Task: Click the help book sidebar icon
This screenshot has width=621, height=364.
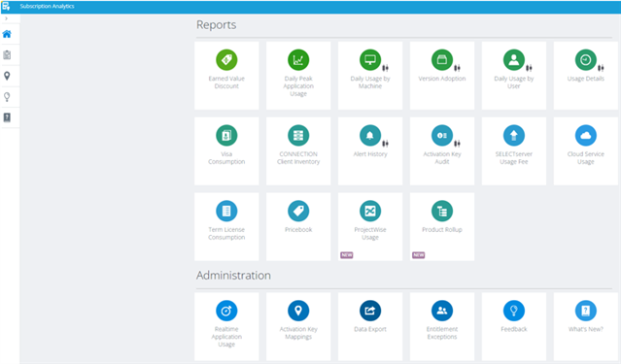Action: (x=7, y=117)
